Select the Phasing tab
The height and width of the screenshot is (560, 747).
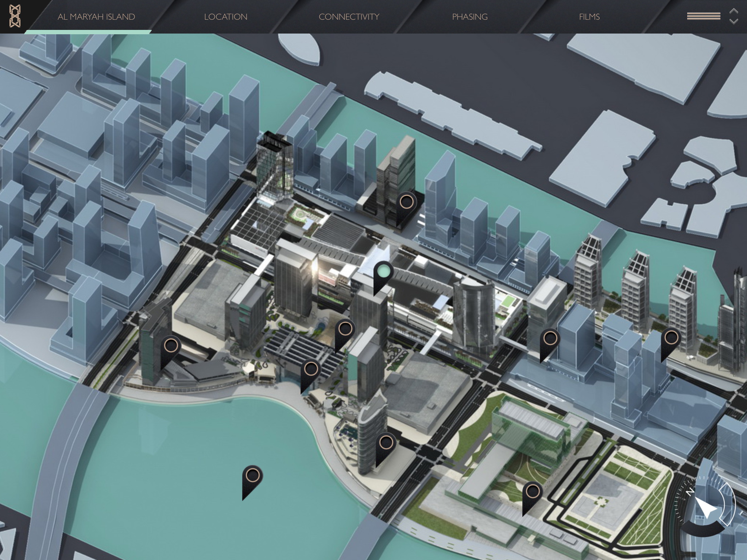470,17
